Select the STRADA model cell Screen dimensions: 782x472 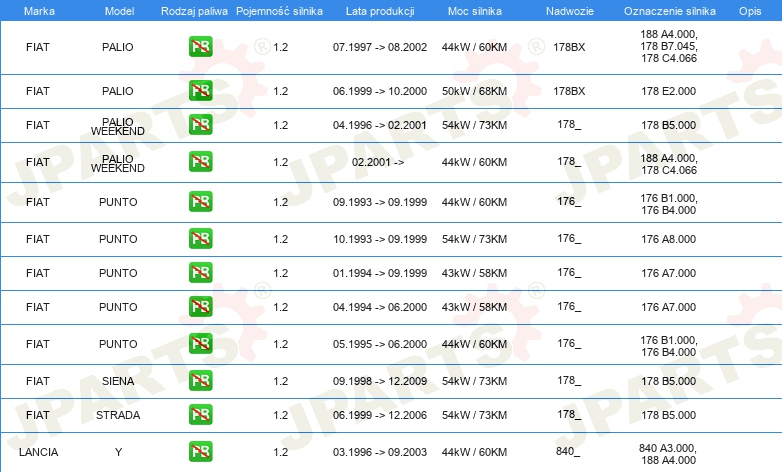click(x=118, y=415)
